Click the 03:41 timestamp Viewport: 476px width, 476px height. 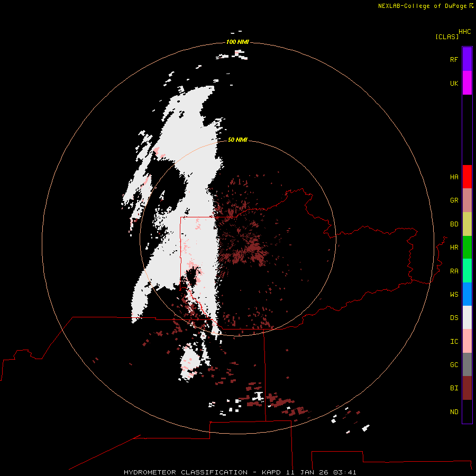pyautogui.click(x=344, y=472)
